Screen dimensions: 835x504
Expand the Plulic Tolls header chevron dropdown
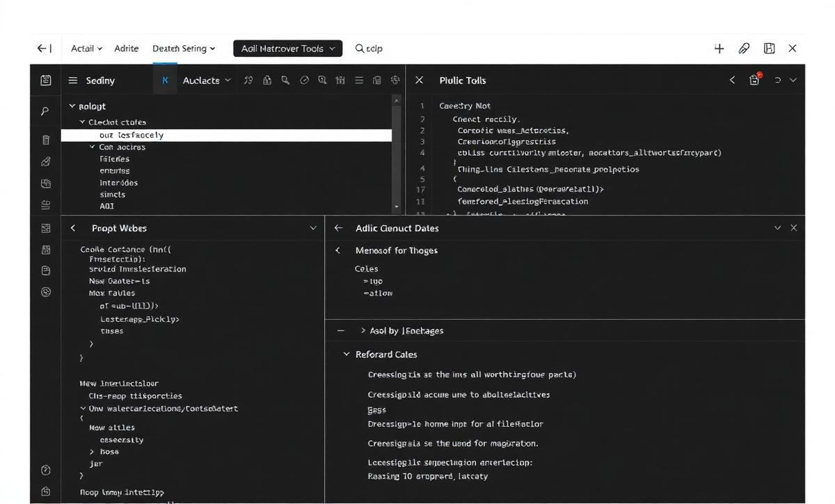click(793, 81)
